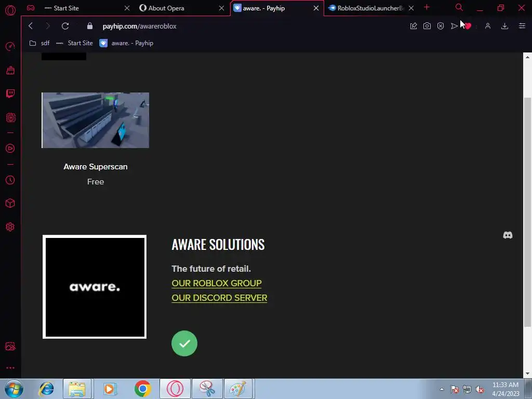Open the Player icon in sidebar

10,148
